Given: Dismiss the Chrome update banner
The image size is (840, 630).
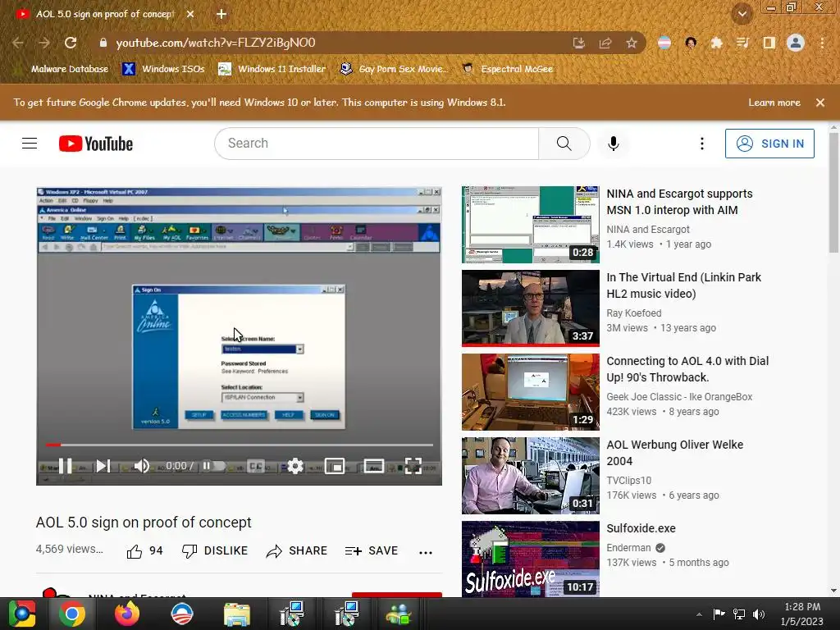Looking at the screenshot, I should coord(820,103).
